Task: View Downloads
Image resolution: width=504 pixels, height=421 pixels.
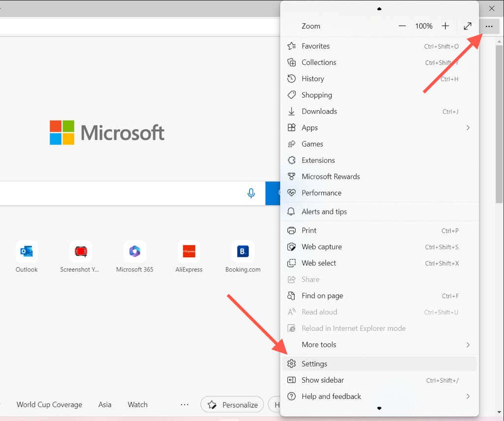Action: (x=317, y=111)
